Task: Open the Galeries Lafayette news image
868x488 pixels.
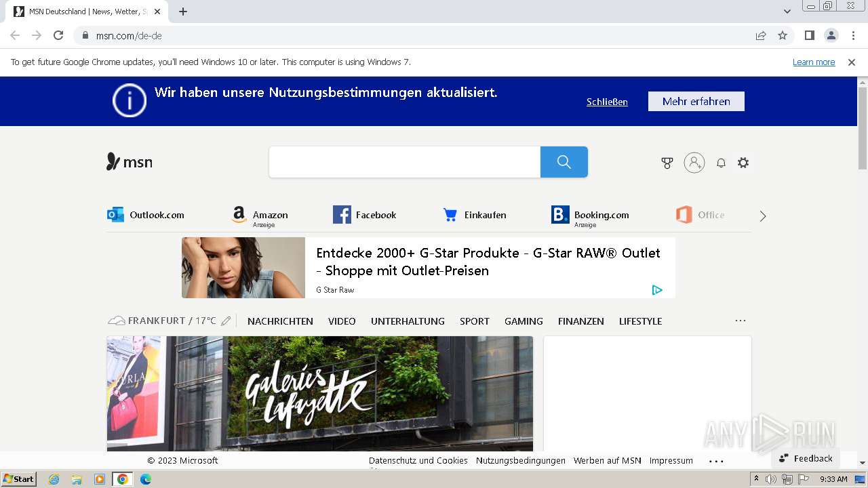Action: (x=320, y=393)
